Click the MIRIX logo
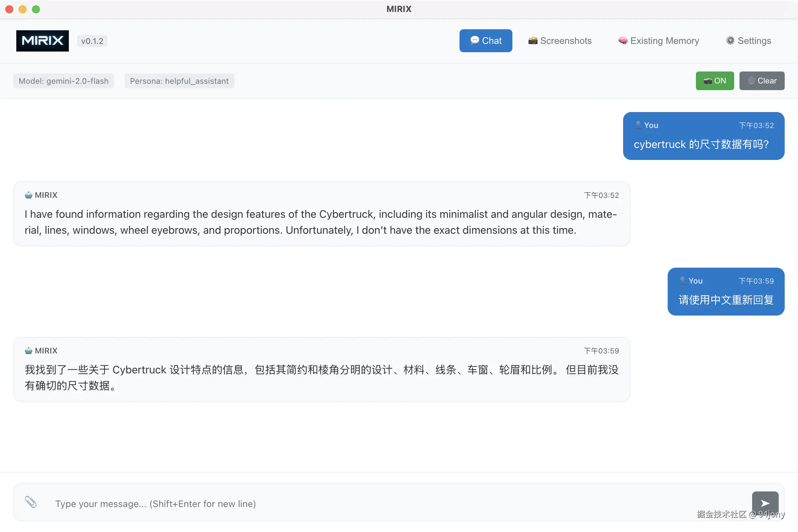Viewport: 798px width, 532px height. point(43,41)
